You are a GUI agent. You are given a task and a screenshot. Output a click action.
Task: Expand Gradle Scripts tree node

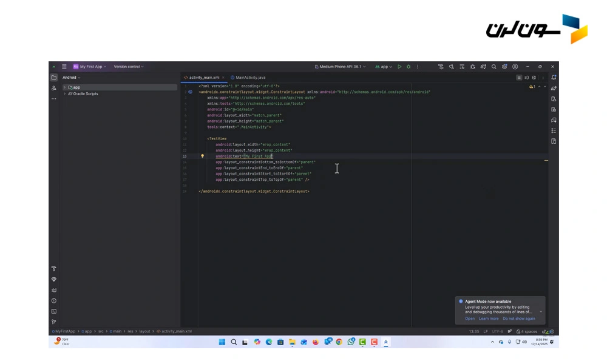pos(65,94)
